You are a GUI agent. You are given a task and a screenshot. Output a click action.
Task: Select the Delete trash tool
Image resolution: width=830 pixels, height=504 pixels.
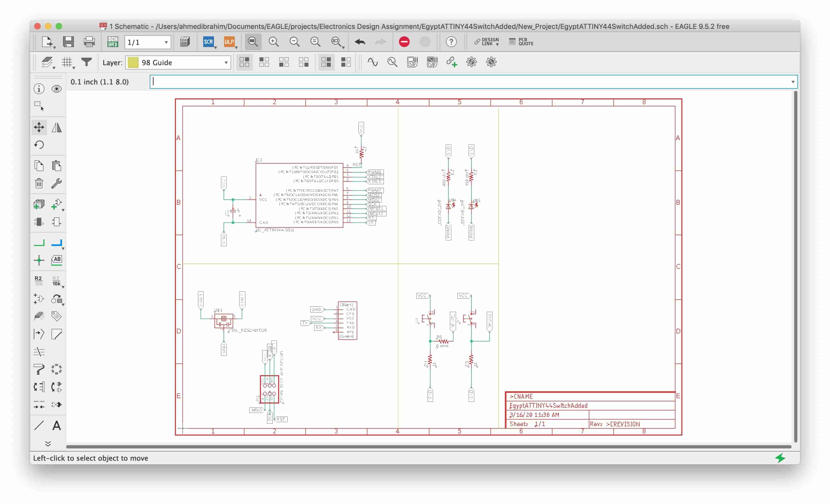pos(39,184)
